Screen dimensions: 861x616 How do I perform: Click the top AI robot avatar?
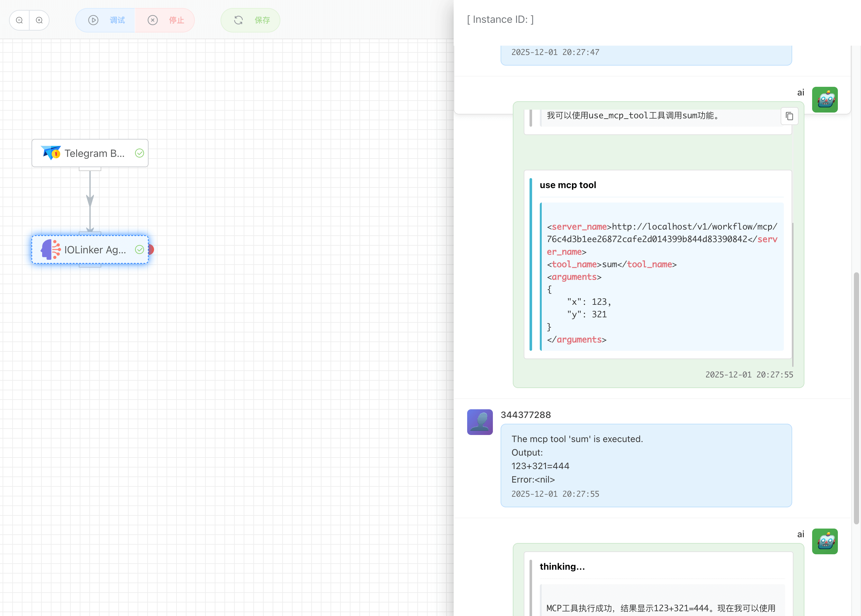pos(825,100)
